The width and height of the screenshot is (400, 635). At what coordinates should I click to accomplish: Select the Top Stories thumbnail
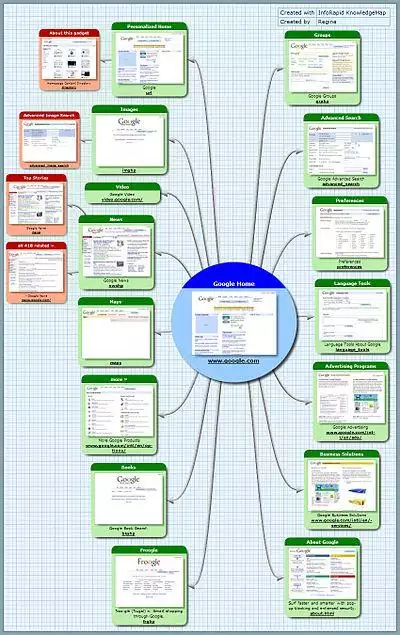(x=36, y=204)
